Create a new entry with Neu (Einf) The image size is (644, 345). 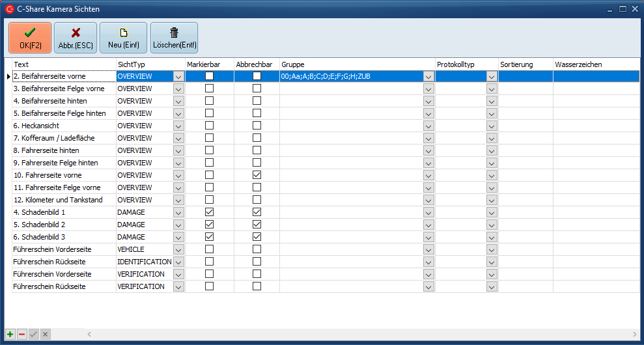[x=123, y=38]
